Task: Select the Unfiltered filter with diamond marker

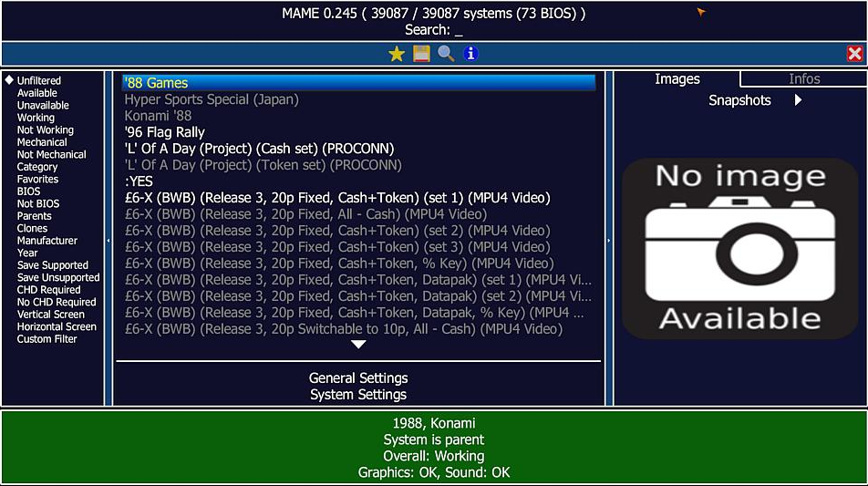Action: (x=38, y=81)
